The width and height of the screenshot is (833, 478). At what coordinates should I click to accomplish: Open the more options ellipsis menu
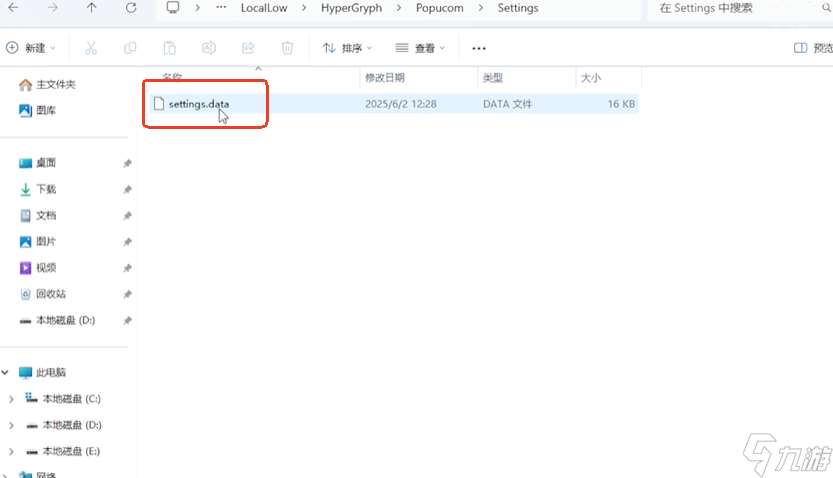click(479, 48)
